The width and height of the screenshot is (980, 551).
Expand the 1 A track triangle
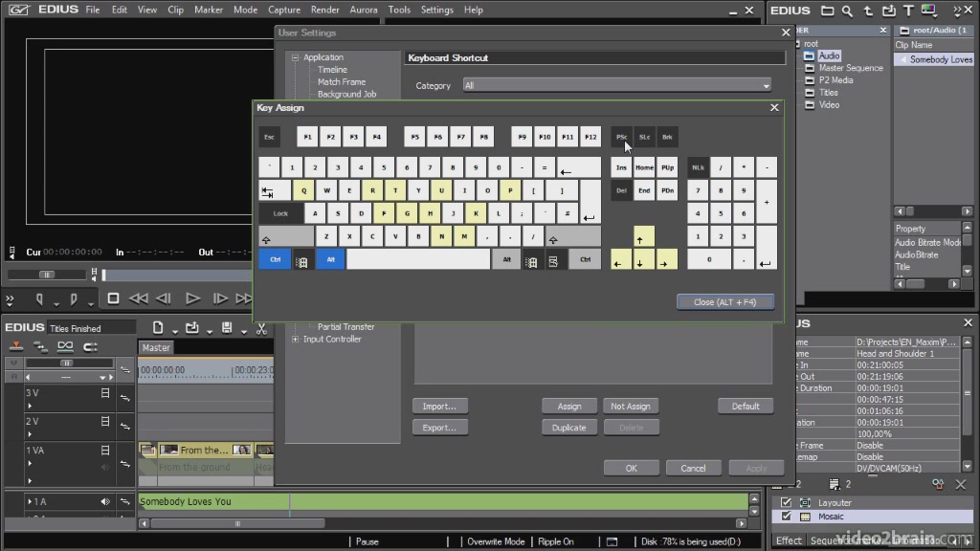(x=30, y=501)
